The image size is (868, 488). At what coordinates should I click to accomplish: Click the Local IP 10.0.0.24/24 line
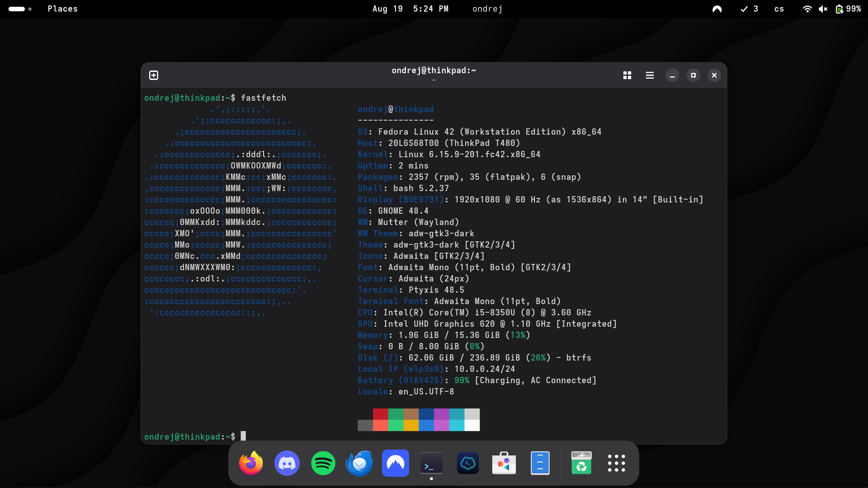tap(436, 369)
